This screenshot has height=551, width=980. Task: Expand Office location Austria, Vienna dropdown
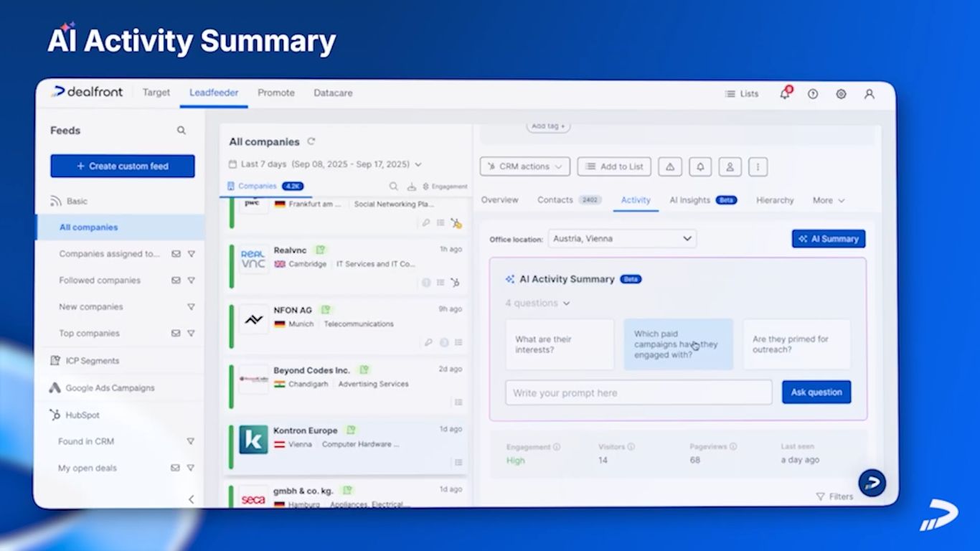coord(622,239)
